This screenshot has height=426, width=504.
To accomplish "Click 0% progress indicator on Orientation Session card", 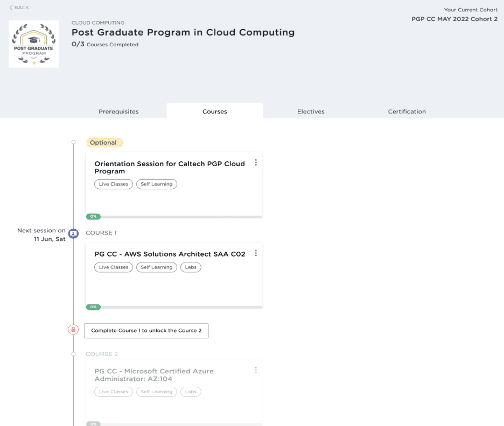I will 93,217.
